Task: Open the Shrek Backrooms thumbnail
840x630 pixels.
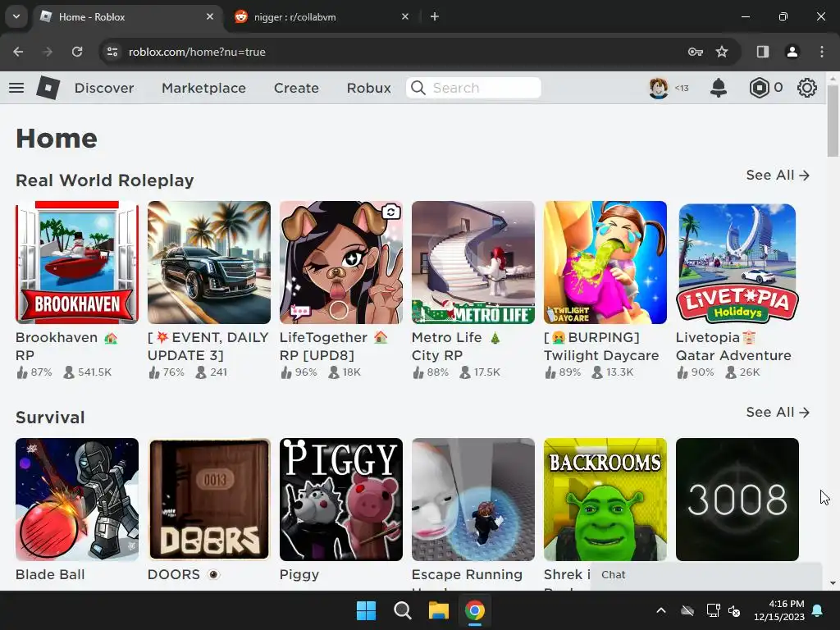Action: click(x=605, y=500)
